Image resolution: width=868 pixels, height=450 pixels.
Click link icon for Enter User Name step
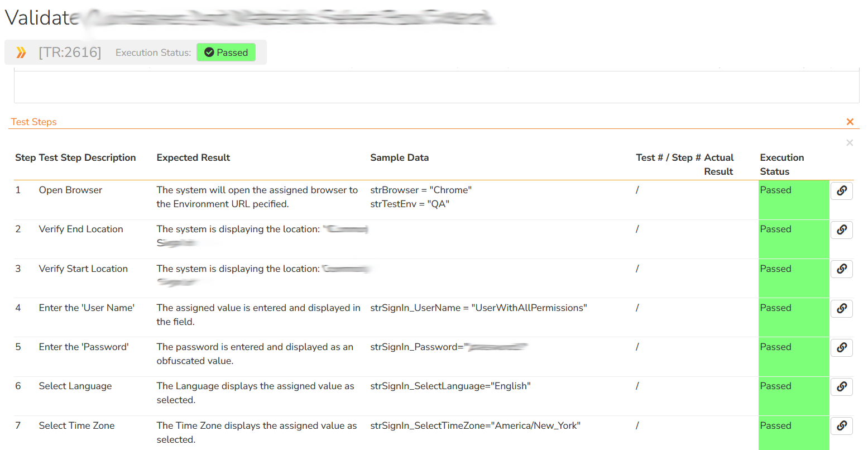[x=841, y=308]
